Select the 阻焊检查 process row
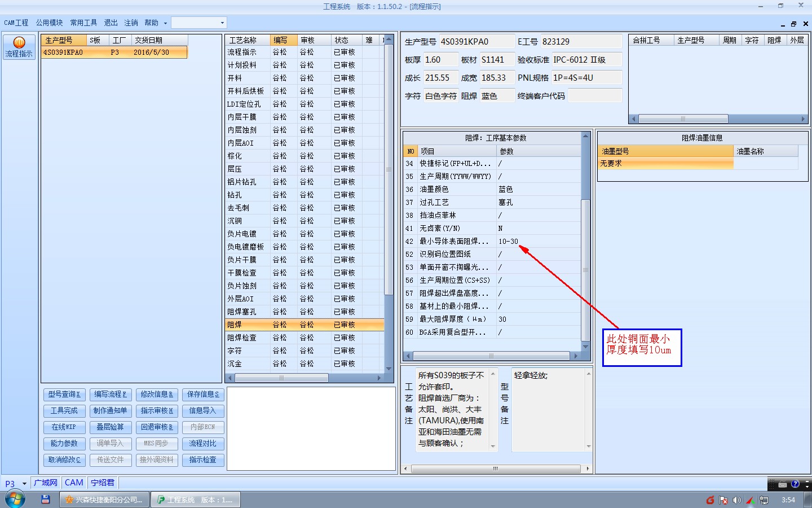The image size is (812, 508). pyautogui.click(x=304, y=338)
